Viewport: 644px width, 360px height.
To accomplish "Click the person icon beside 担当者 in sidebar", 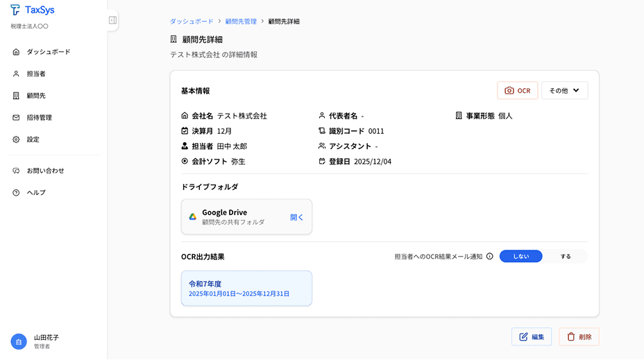I will coord(16,74).
